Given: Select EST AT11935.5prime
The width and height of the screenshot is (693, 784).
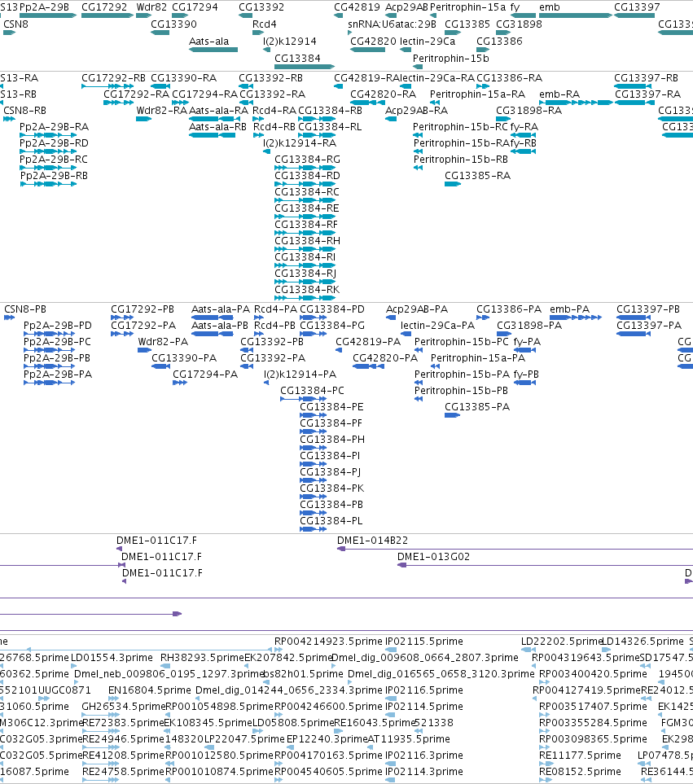Looking at the screenshot, I should [x=409, y=739].
